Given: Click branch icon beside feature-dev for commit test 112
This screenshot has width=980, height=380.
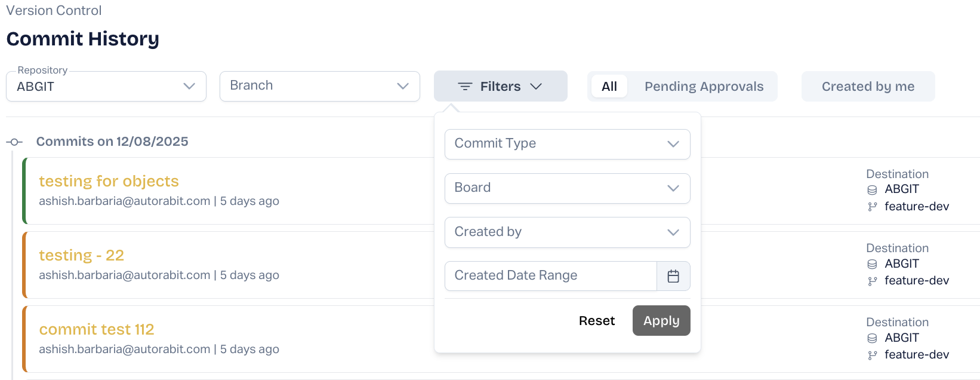Looking at the screenshot, I should click(x=872, y=355).
